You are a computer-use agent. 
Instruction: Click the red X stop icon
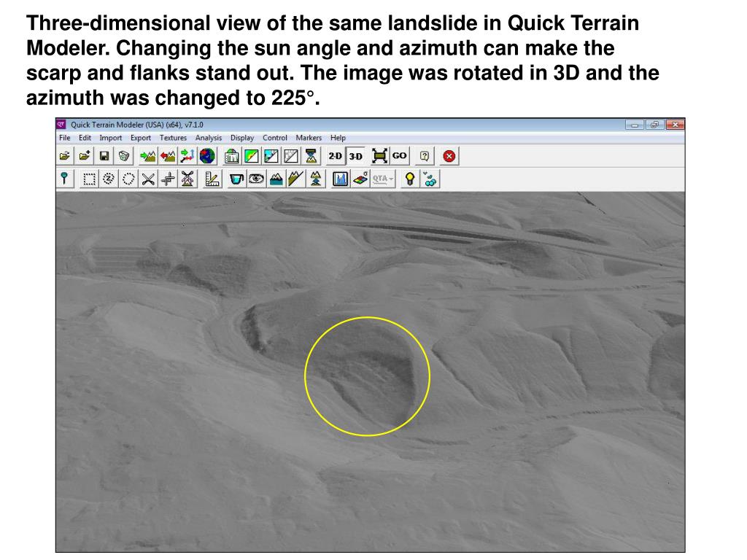[449, 156]
